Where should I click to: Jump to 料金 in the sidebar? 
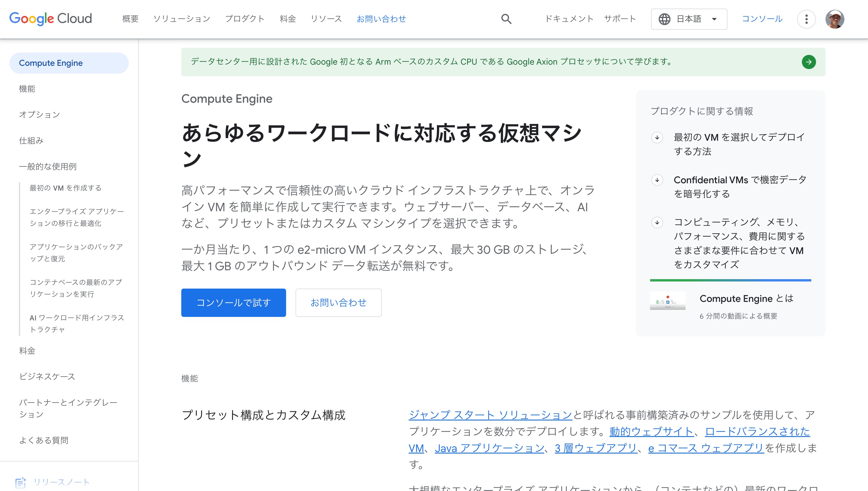click(x=27, y=351)
